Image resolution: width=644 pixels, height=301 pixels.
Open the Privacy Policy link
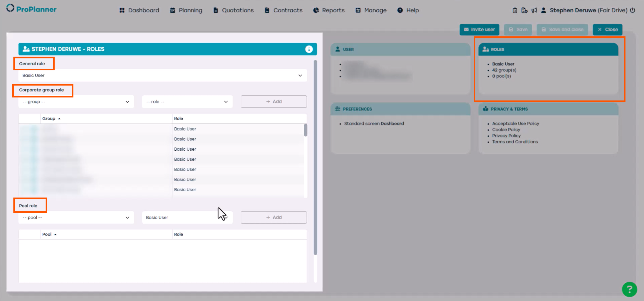[x=506, y=136]
